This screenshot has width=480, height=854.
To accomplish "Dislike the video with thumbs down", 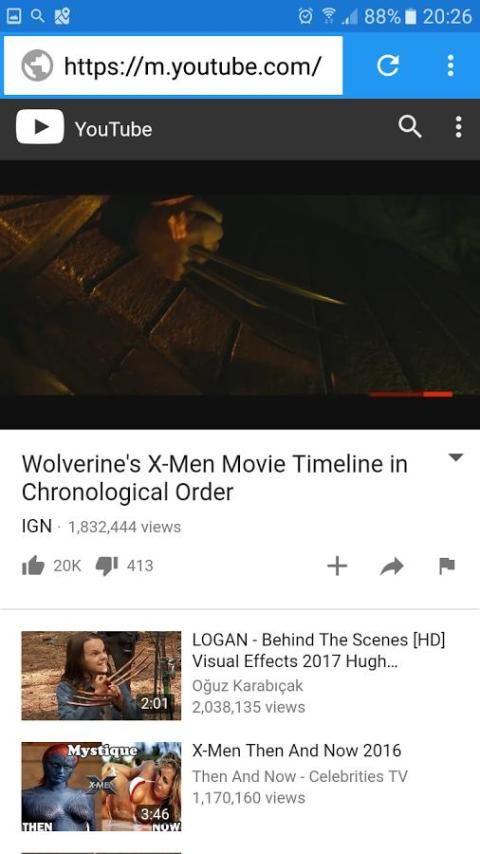I will (x=107, y=566).
